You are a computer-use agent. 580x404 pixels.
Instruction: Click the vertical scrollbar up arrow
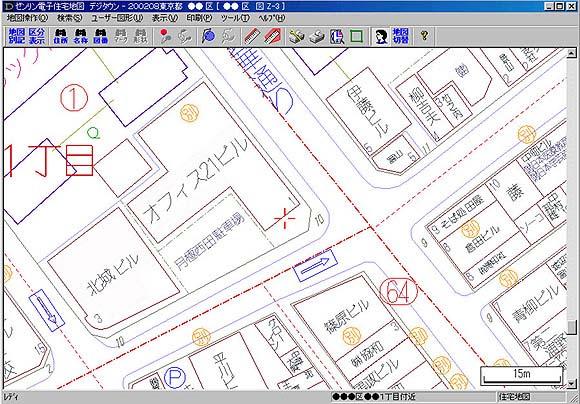[571, 53]
